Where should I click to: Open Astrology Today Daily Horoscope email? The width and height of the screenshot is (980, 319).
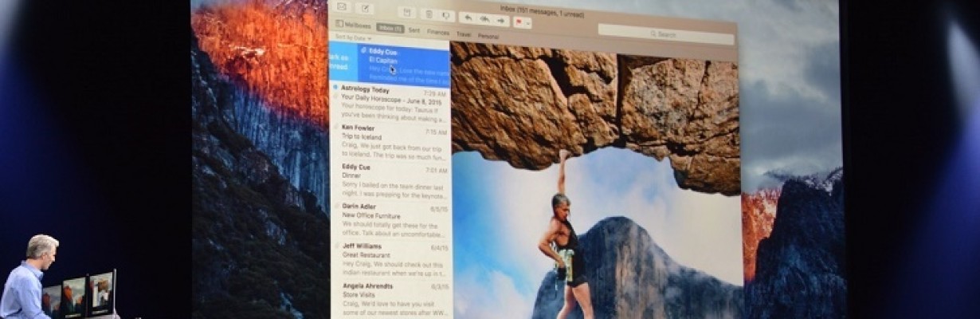tap(390, 102)
